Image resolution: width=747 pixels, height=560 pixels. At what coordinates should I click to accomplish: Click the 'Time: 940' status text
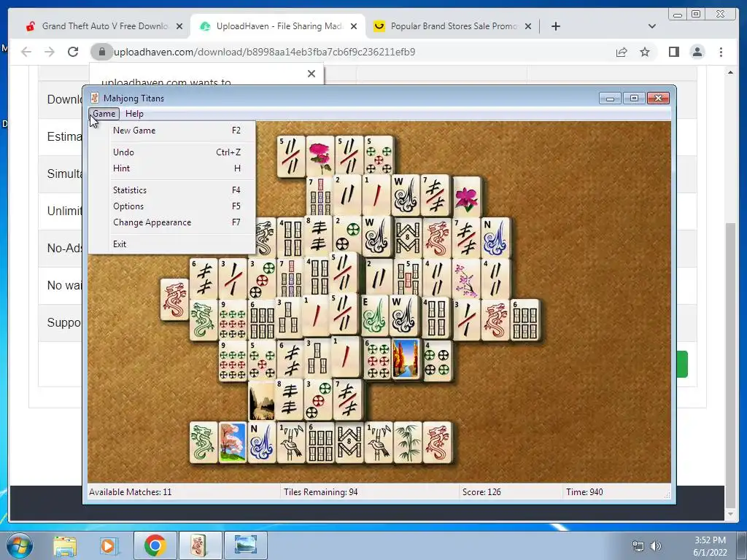pyautogui.click(x=584, y=492)
